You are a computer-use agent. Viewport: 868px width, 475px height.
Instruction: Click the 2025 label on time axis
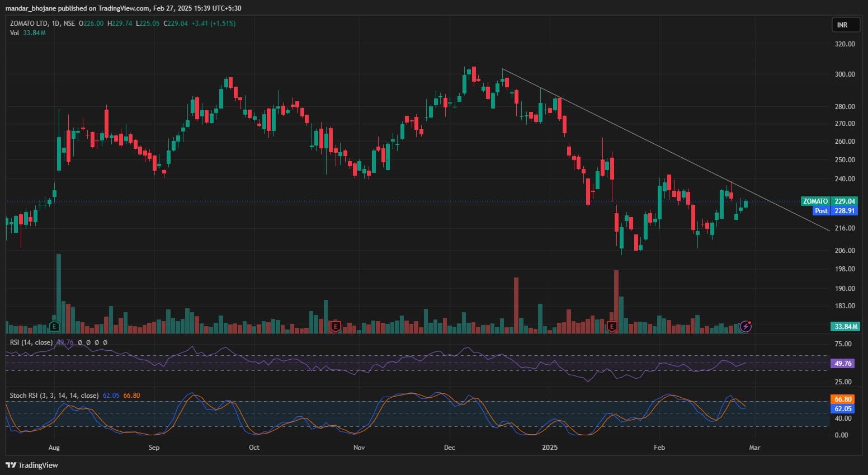pos(550,448)
